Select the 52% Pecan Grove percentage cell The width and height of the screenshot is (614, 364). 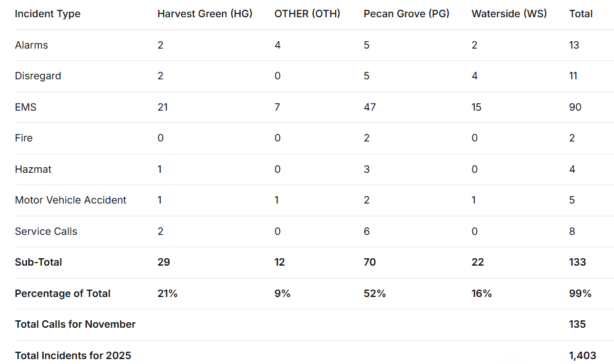coord(375,293)
